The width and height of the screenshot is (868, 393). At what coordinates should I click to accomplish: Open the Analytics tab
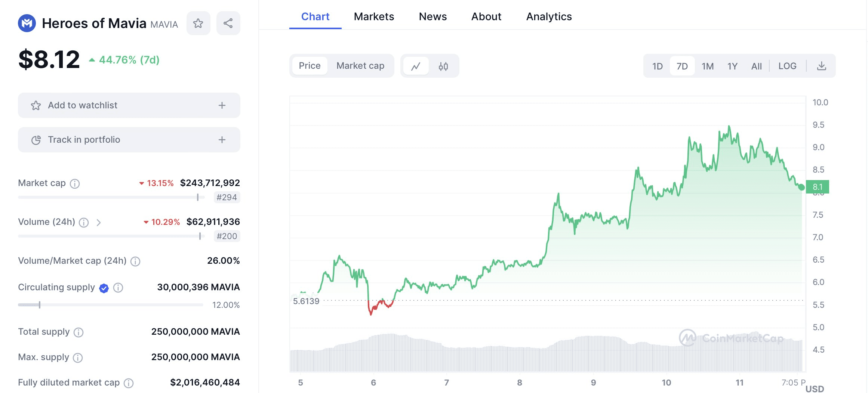click(x=549, y=17)
